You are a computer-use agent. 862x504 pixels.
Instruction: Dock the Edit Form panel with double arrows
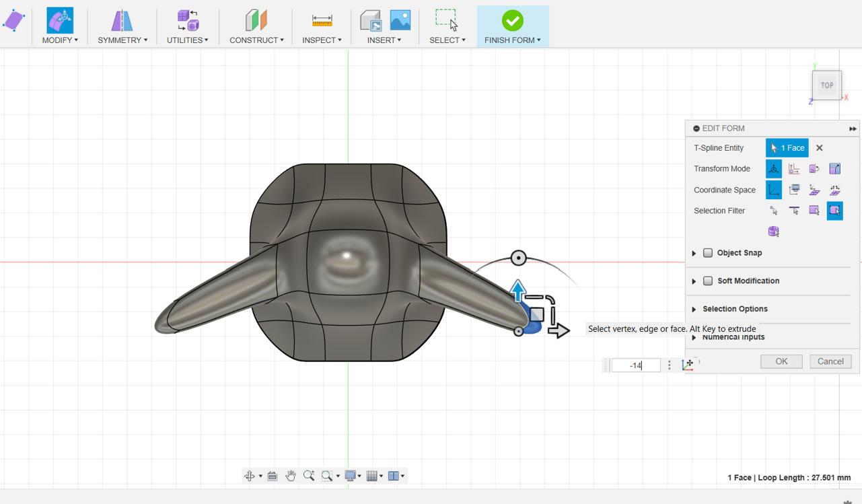(x=853, y=129)
